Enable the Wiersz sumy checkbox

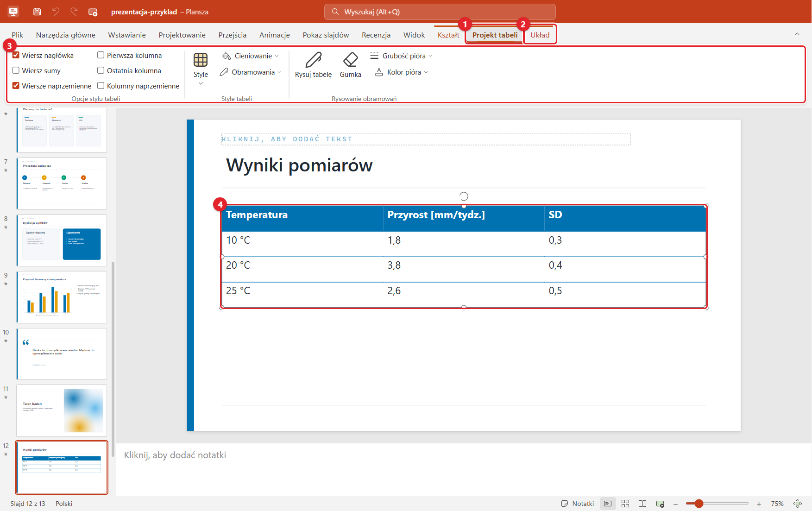coord(16,70)
